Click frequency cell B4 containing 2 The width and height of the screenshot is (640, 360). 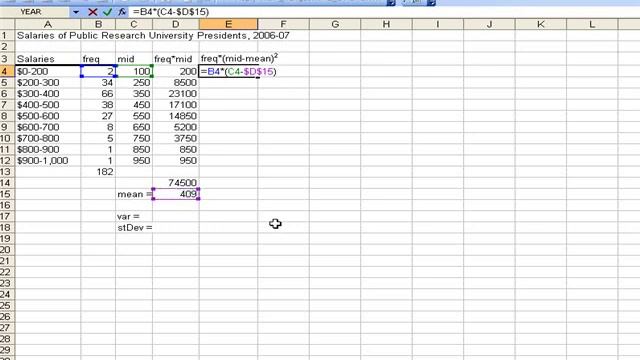pyautogui.click(x=98, y=71)
